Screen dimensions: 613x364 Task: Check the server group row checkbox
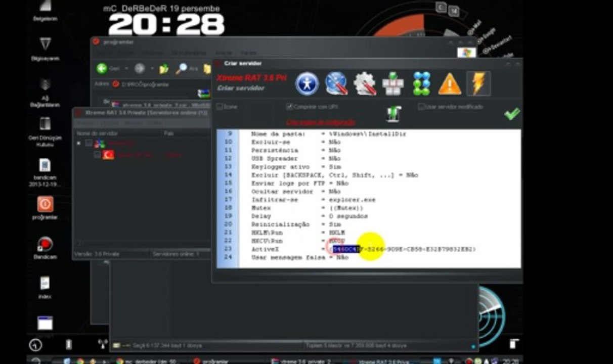[89, 144]
